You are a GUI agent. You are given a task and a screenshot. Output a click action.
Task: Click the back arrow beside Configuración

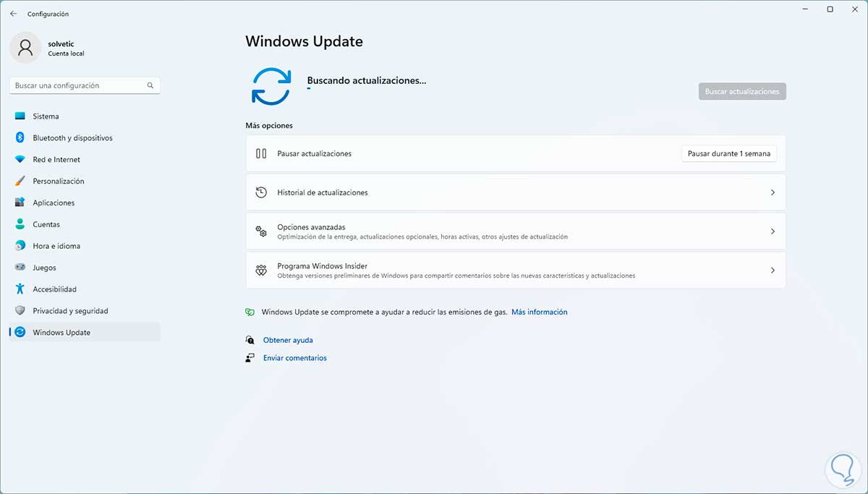(x=13, y=14)
